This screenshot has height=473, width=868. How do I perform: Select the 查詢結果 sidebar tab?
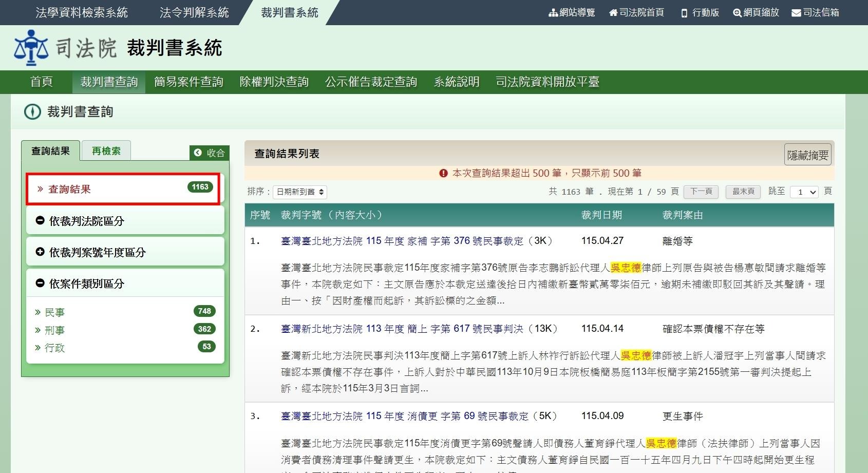[50, 151]
